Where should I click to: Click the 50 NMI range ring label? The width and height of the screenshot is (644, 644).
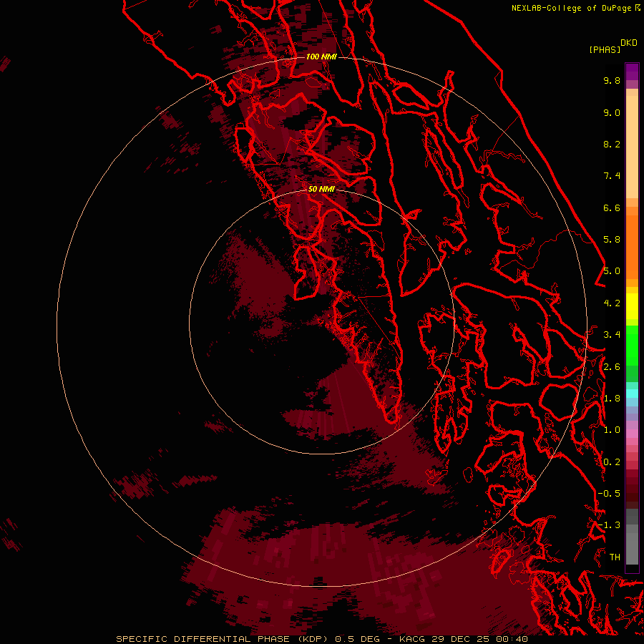(321, 189)
